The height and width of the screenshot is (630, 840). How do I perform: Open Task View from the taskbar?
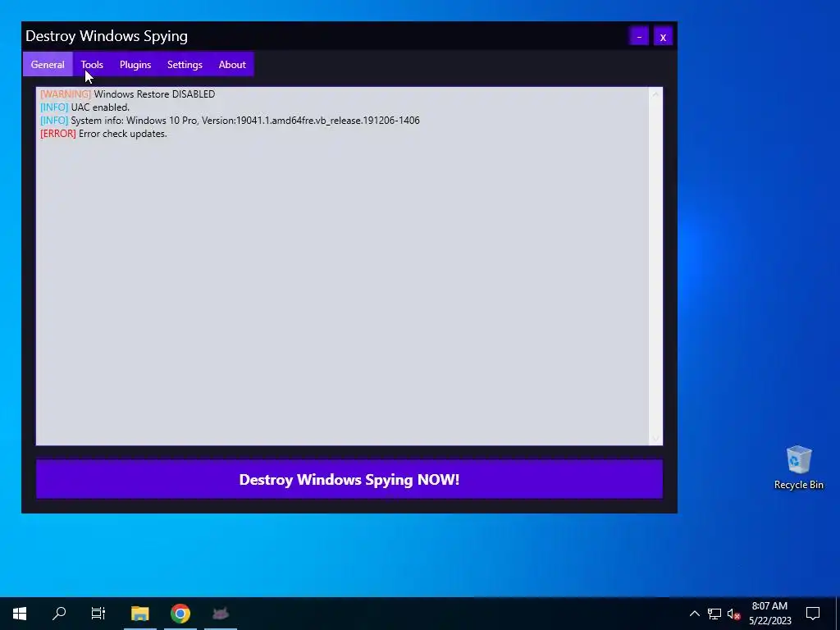click(98, 614)
